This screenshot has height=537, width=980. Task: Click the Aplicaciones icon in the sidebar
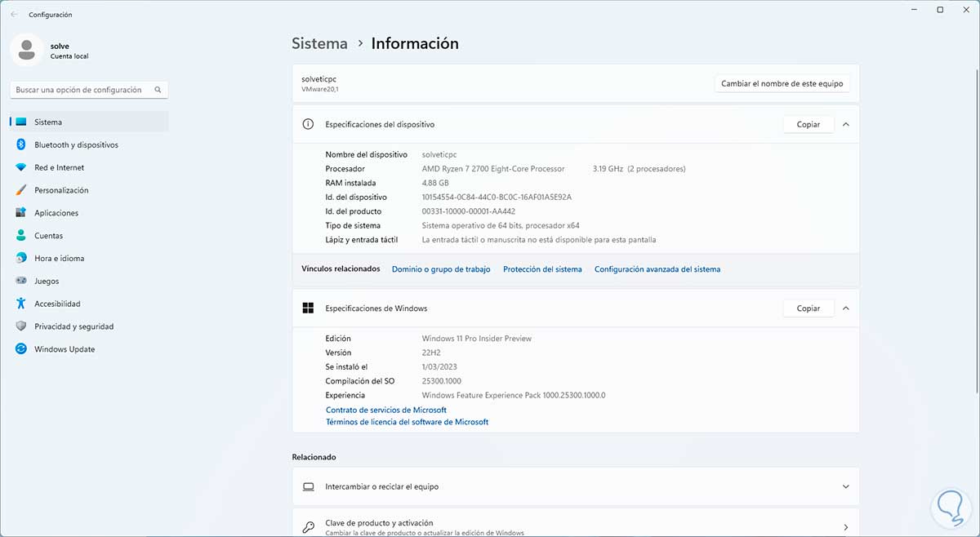[x=20, y=213]
